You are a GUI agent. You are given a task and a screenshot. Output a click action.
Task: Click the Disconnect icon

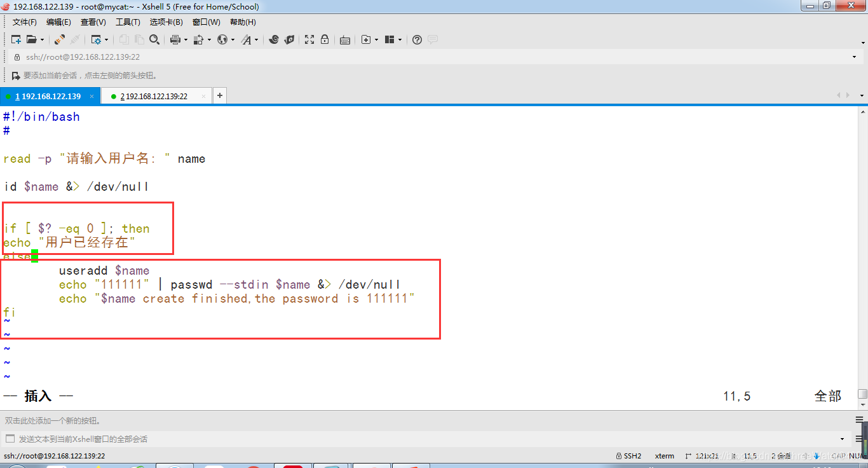pos(75,39)
